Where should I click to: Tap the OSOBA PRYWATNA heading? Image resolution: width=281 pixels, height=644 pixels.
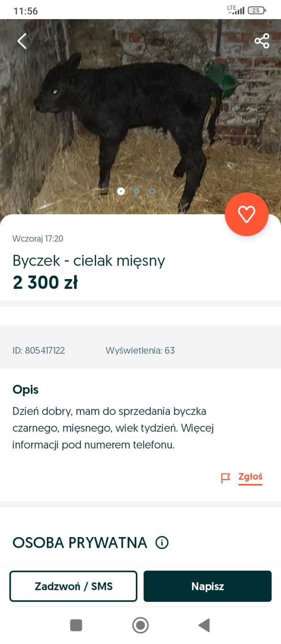(x=80, y=543)
